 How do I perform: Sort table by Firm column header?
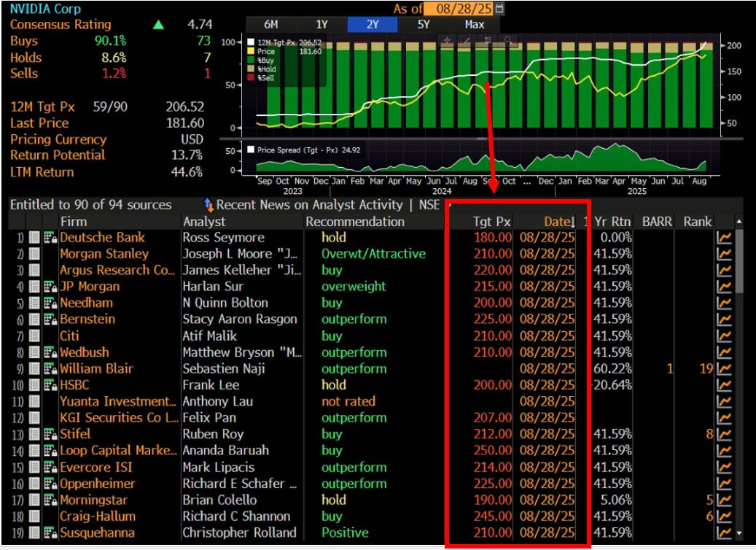click(x=74, y=222)
